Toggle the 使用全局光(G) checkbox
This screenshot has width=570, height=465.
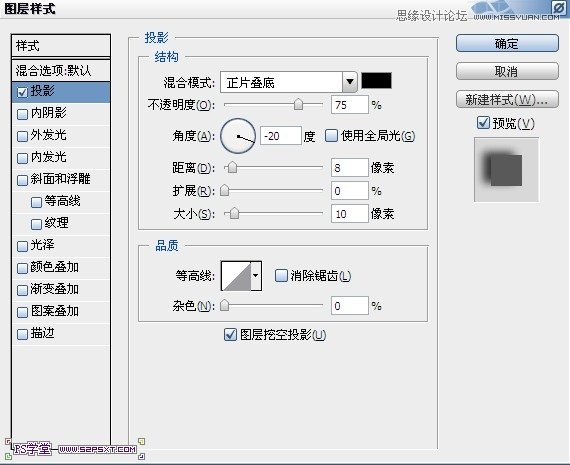[331, 136]
